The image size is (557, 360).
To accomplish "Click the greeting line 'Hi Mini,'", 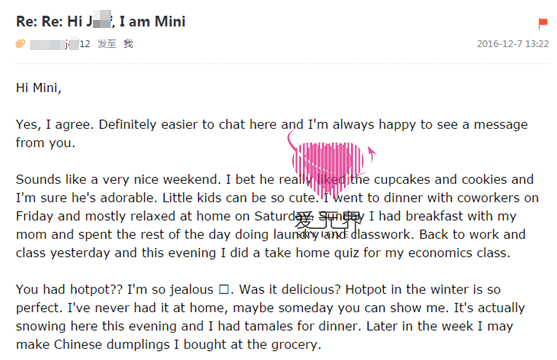I will point(38,88).
